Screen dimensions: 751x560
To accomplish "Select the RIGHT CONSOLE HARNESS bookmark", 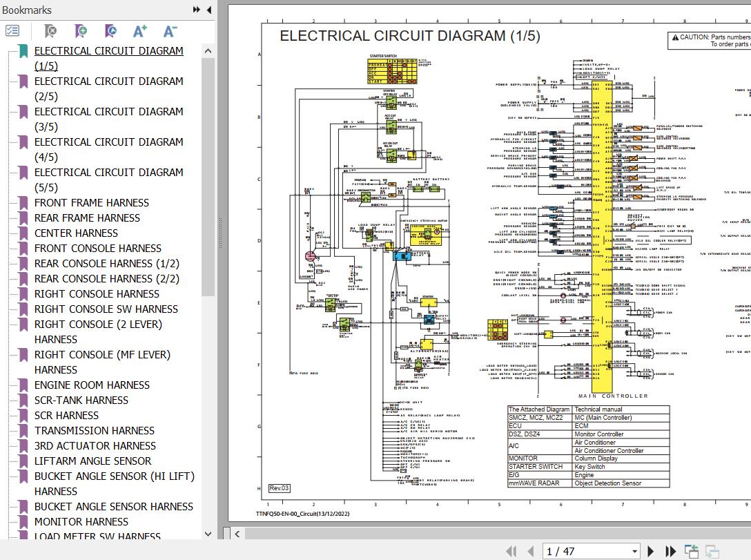I will click(97, 294).
